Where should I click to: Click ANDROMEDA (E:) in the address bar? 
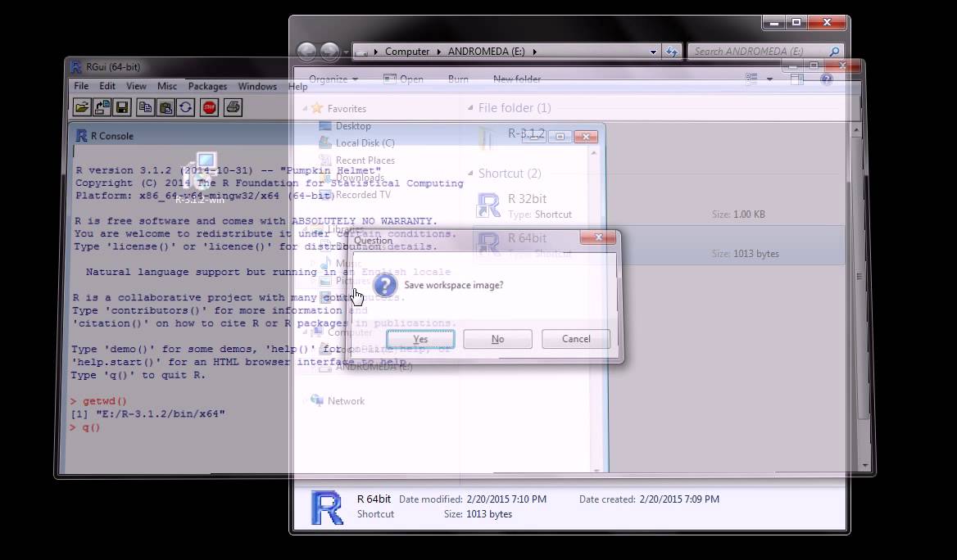(x=487, y=52)
